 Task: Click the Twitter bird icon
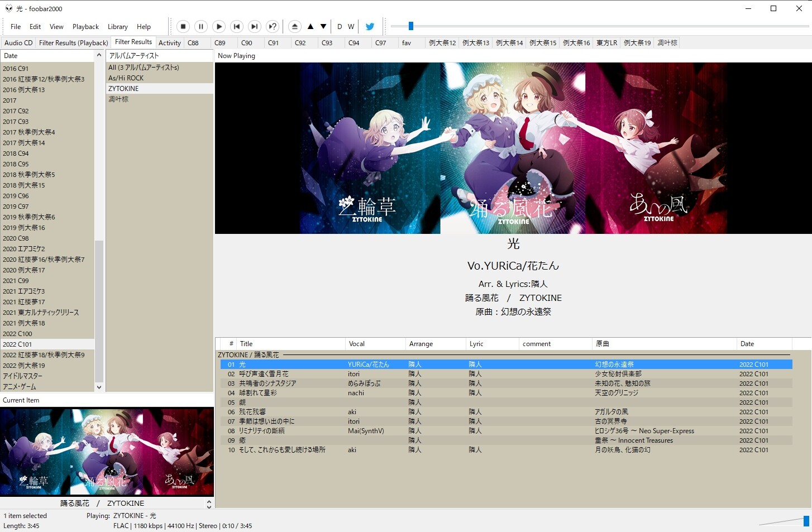click(370, 26)
